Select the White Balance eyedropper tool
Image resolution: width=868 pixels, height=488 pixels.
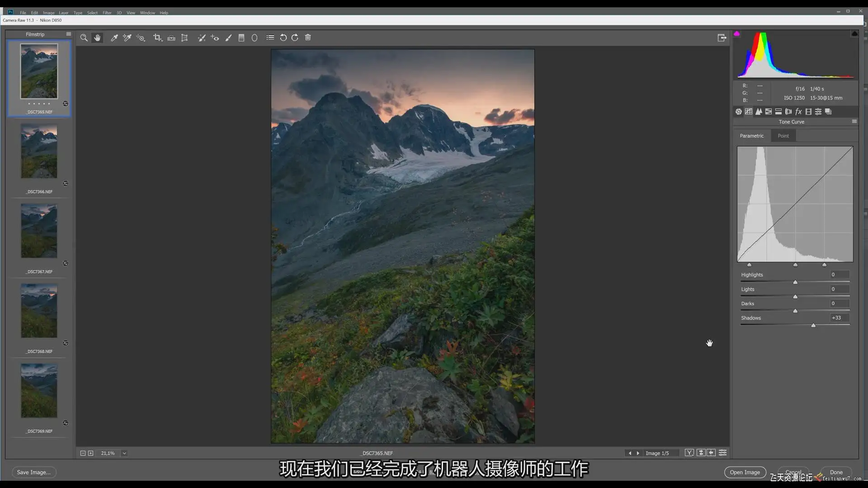click(114, 38)
